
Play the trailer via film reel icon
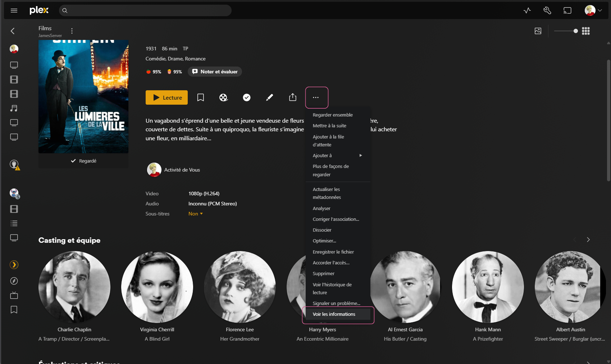(x=224, y=97)
